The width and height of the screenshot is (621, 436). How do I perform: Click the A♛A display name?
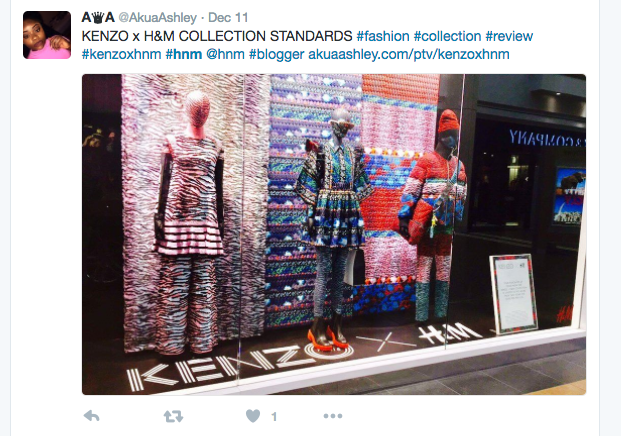coord(98,17)
